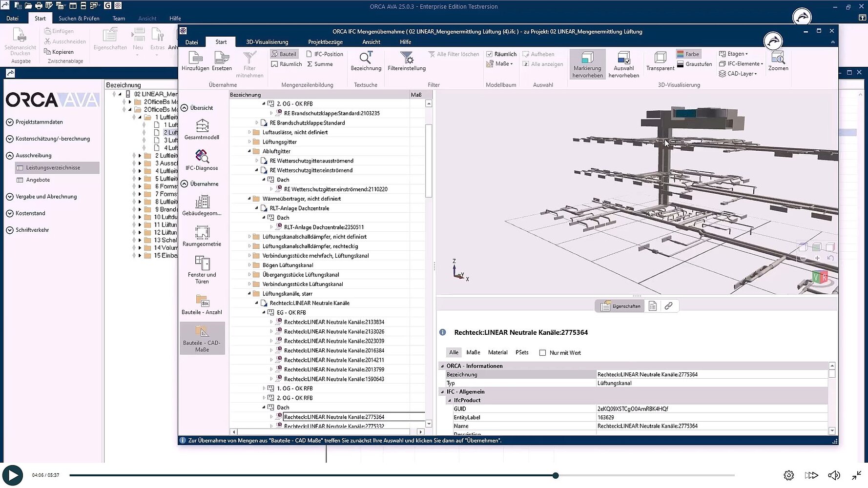Open Bauteile - Anzahl in the sidebar
The height and width of the screenshot is (488, 868).
pos(202,305)
